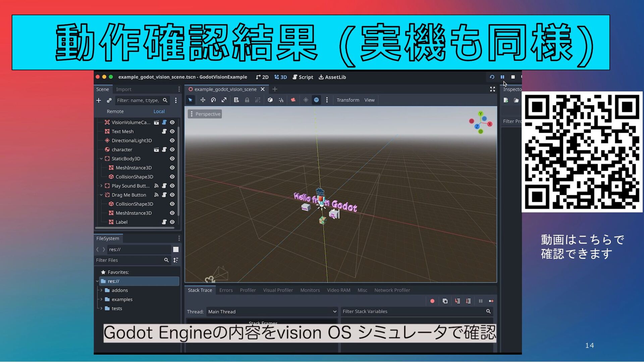Screen dimensions: 644x362
Task: Click the red debugger record button
Action: [432, 301]
